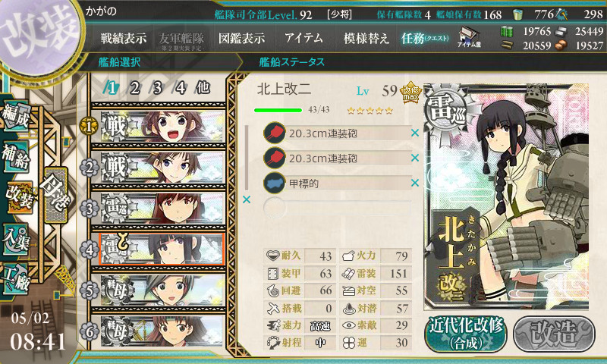Remove first 20.3cm連装砲 with its X
Image resolution: width=607 pixels, height=364 pixels.
414,133
